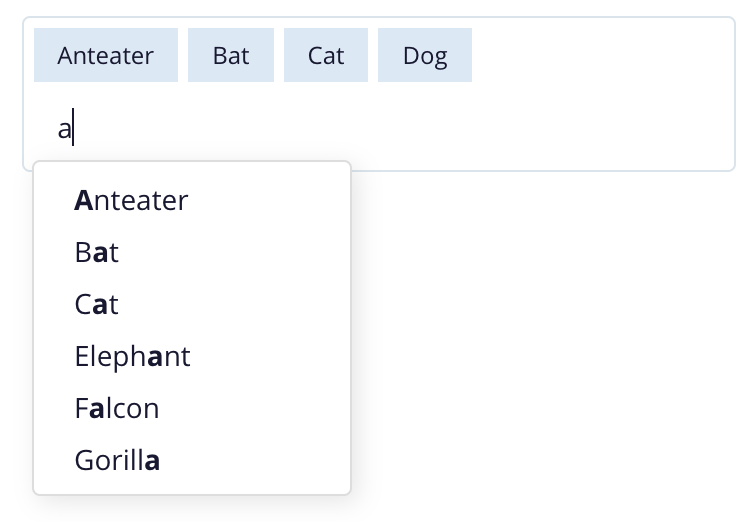Choose Gorilla in the dropdown list

tap(117, 461)
